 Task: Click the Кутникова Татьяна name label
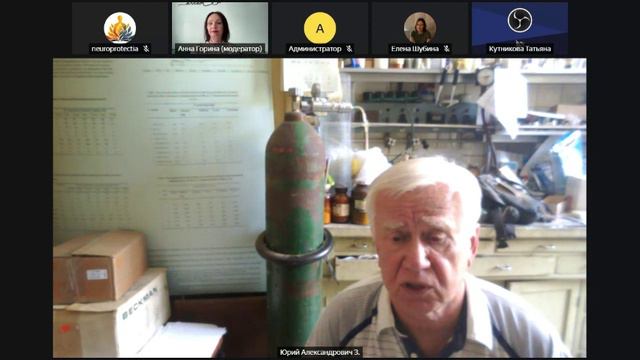[x=520, y=49]
